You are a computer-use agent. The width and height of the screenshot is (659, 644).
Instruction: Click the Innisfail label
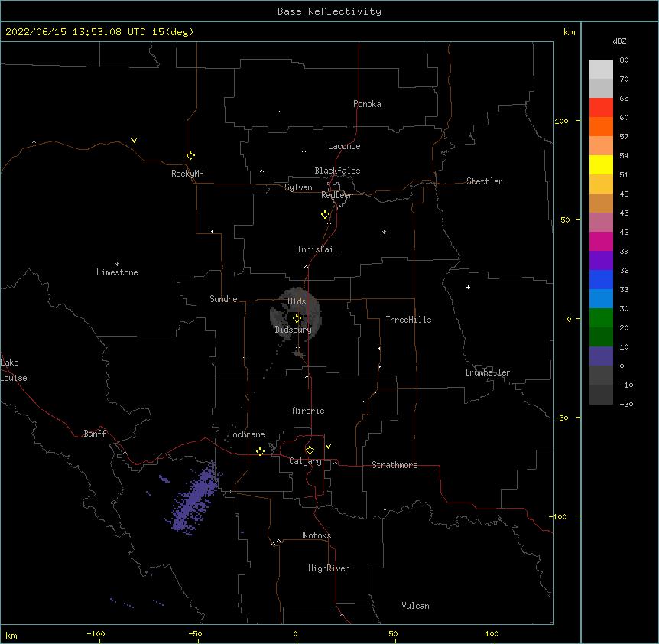pos(317,249)
